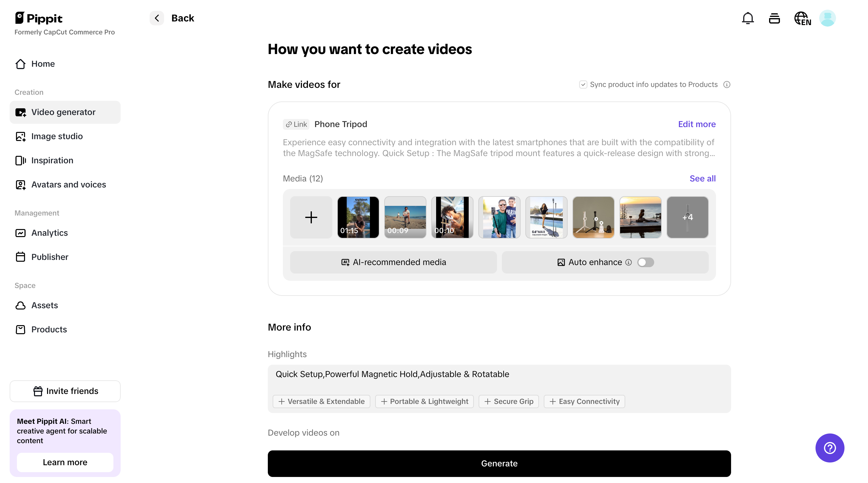
Task: Go to Avatars and voices
Action: pos(68,184)
